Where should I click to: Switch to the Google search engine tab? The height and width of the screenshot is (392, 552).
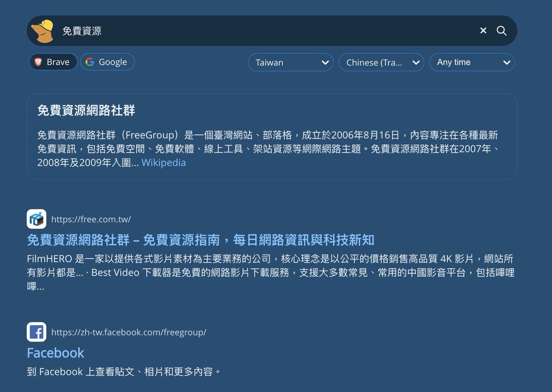(x=107, y=62)
